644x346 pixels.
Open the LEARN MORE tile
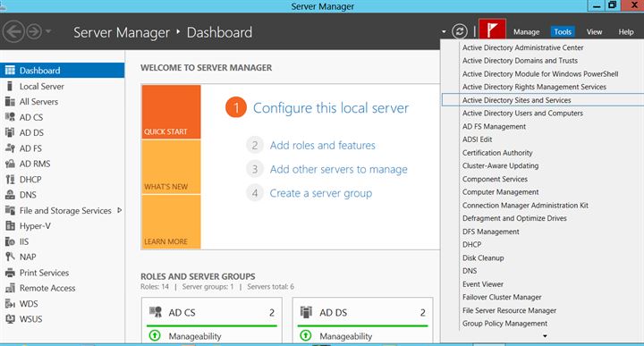(x=171, y=222)
